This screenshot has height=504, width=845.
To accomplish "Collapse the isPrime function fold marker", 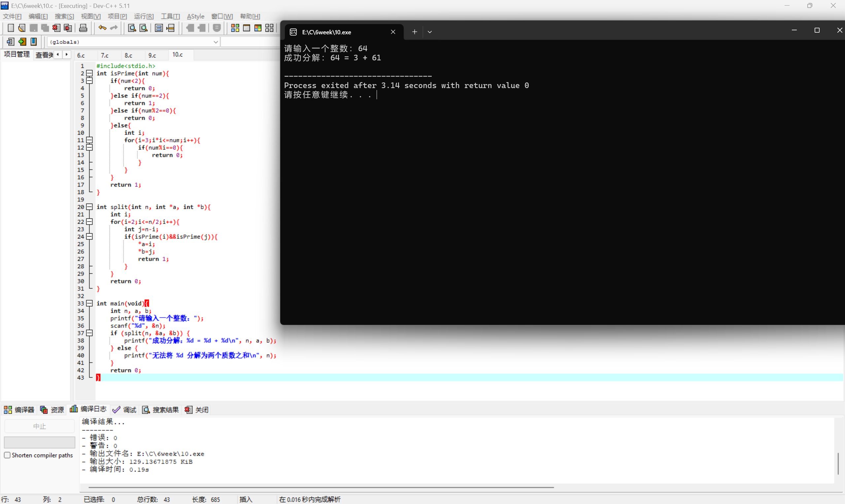I will 89,73.
